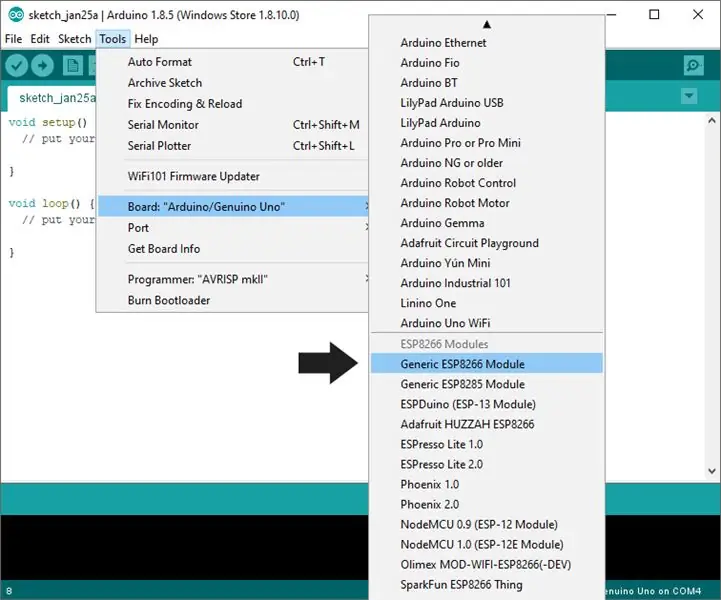Viewport: 721px width, 600px height.
Task: Click the Arduino logo in title bar
Action: 16,15
